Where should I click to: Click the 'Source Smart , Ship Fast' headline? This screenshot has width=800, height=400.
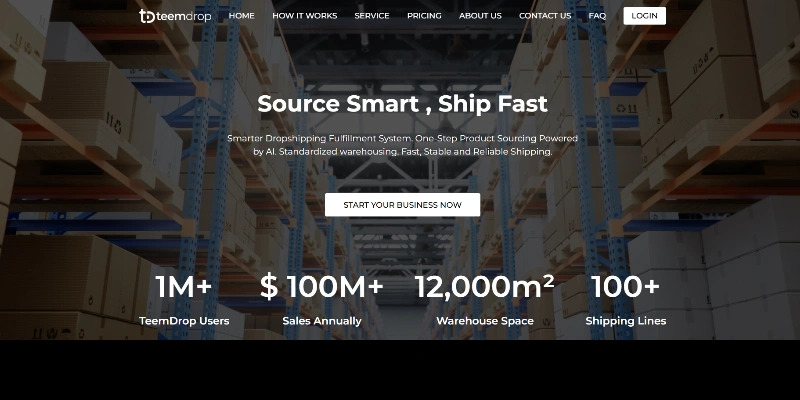(403, 104)
